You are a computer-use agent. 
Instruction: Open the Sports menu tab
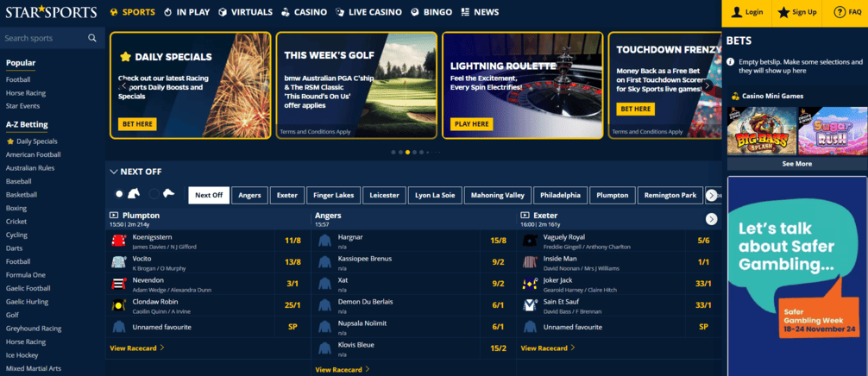coord(133,12)
